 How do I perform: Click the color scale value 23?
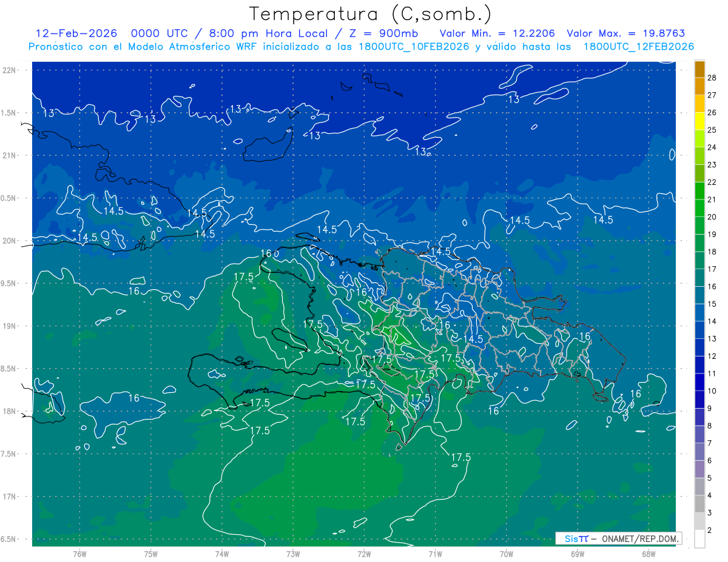coord(712,165)
